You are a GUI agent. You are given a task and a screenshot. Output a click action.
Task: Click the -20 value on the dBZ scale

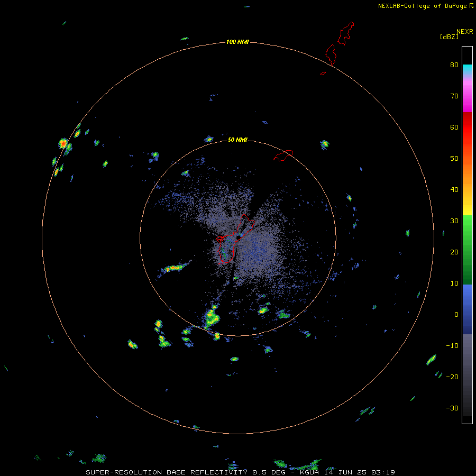pos(452,377)
